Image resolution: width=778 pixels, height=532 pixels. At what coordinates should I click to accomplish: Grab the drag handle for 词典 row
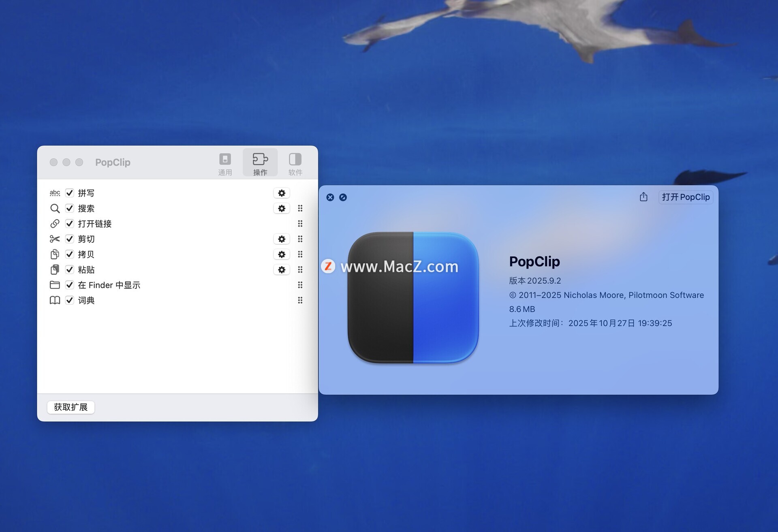point(300,300)
